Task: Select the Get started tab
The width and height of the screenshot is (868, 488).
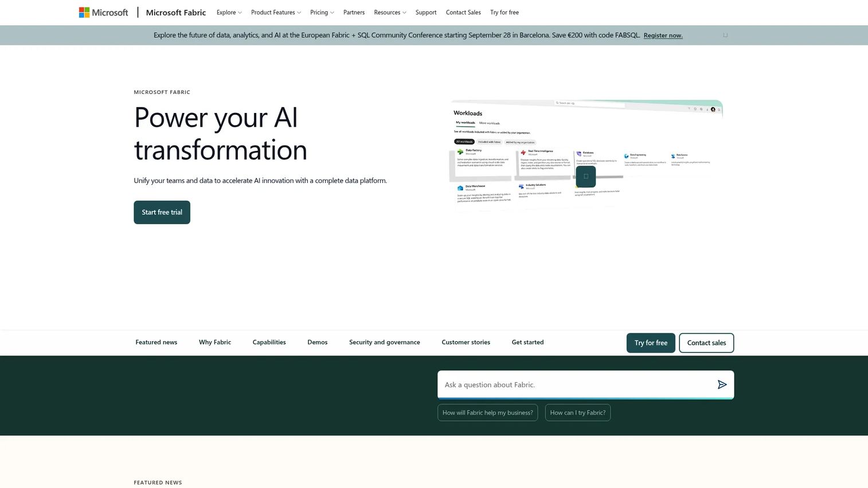Action: pos(527,342)
